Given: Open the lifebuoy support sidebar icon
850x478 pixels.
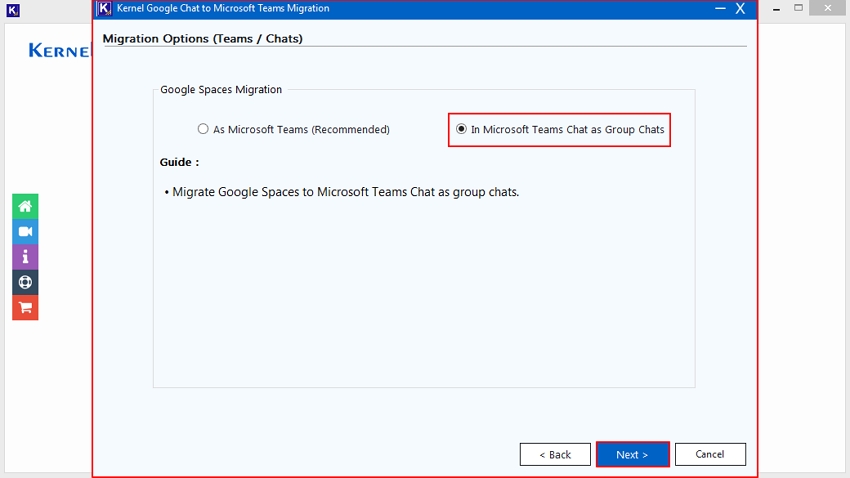Looking at the screenshot, I should [25, 282].
